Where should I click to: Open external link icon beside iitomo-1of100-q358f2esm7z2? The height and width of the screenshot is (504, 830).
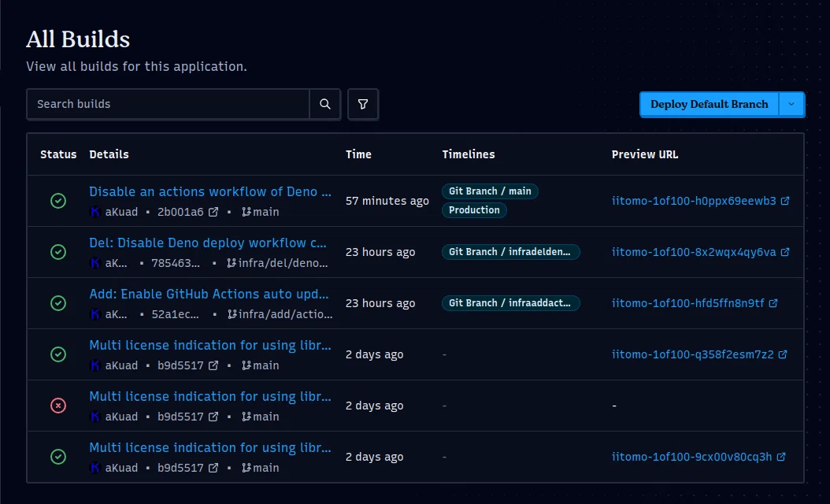tap(783, 354)
